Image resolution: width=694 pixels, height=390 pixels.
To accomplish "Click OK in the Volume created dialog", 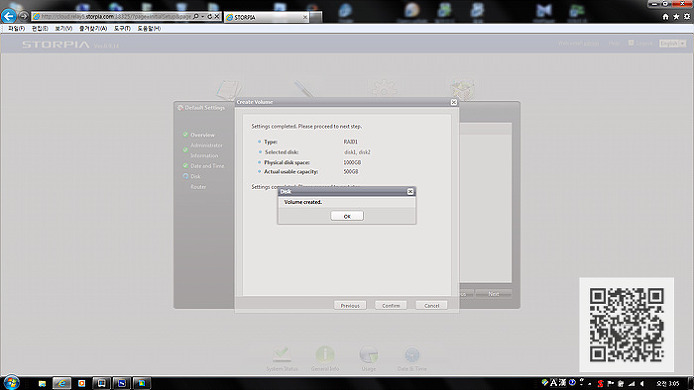I will pyautogui.click(x=347, y=216).
